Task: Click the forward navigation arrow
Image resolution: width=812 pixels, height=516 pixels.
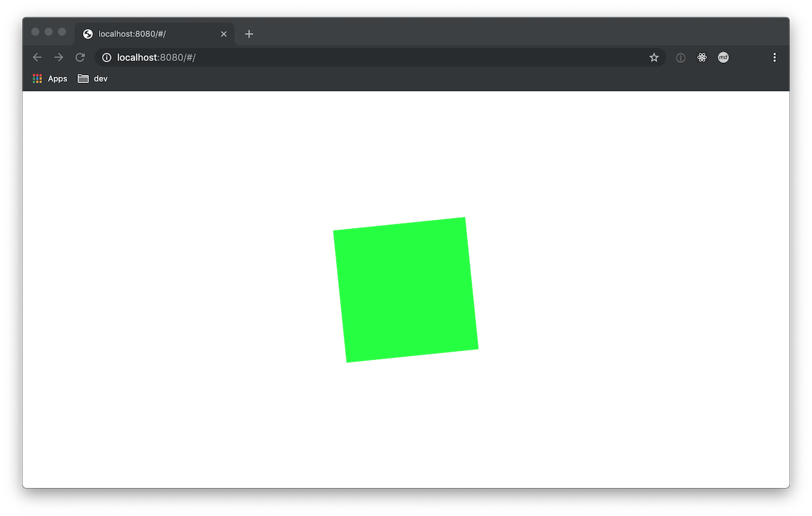Action: (x=58, y=57)
